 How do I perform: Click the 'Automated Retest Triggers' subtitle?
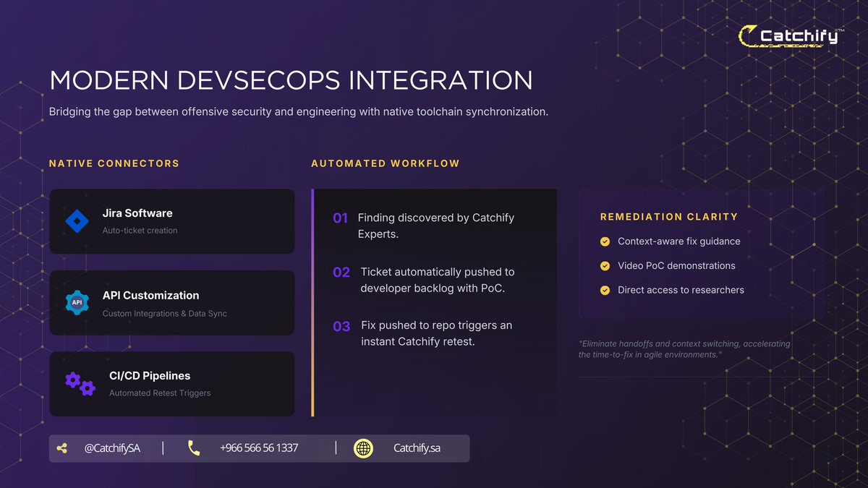coord(160,393)
